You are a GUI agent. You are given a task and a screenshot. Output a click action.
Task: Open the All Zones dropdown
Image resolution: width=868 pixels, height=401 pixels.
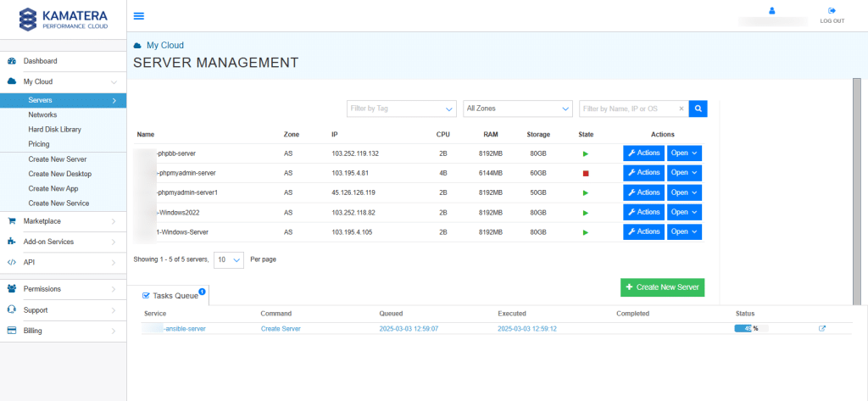(x=518, y=109)
